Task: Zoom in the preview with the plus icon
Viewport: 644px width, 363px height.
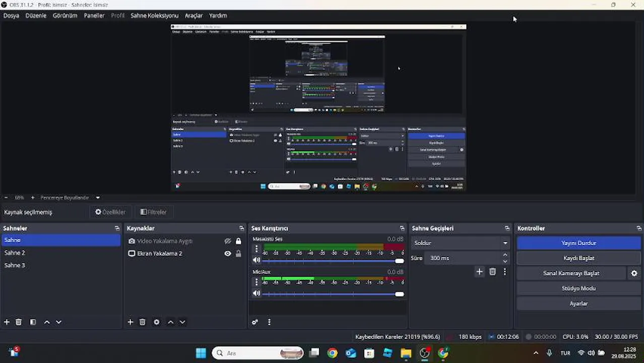Action: (x=33, y=198)
